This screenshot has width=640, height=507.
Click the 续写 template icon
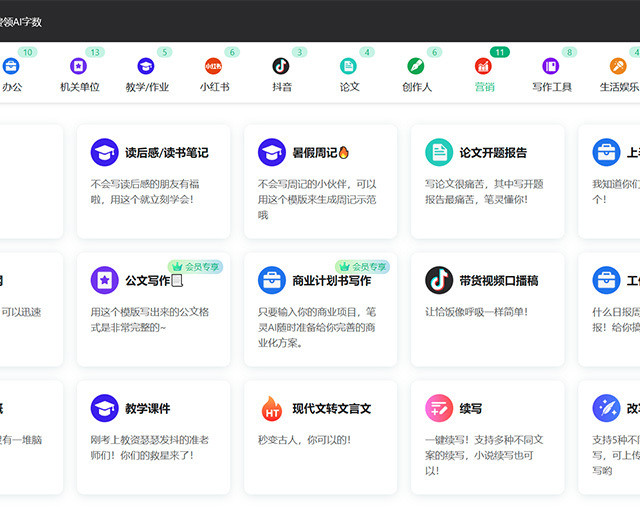(x=439, y=408)
